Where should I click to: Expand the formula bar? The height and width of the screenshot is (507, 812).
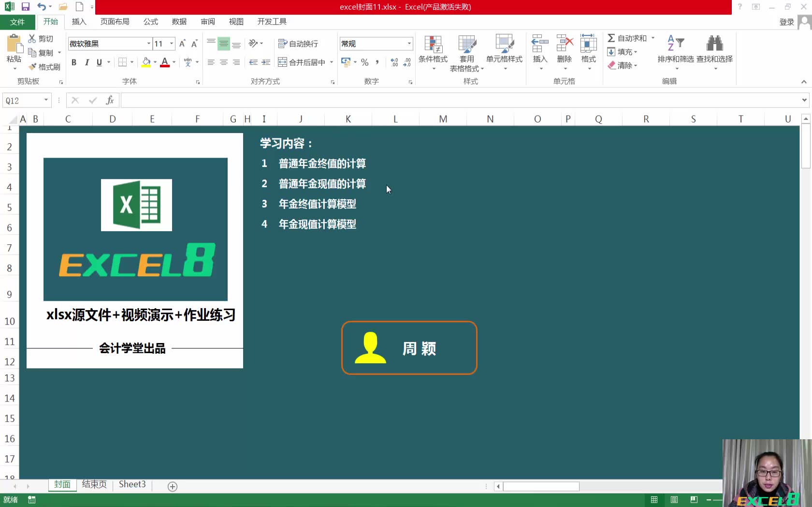(x=804, y=100)
